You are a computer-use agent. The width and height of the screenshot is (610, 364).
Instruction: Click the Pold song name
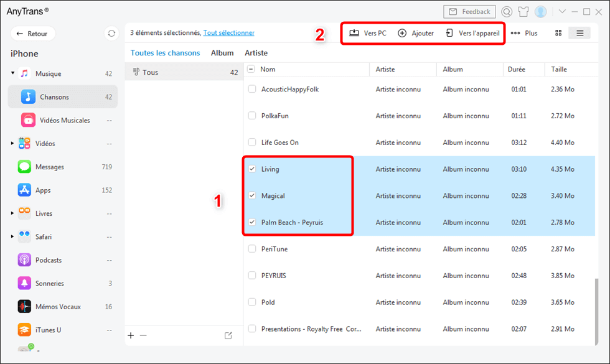click(268, 302)
